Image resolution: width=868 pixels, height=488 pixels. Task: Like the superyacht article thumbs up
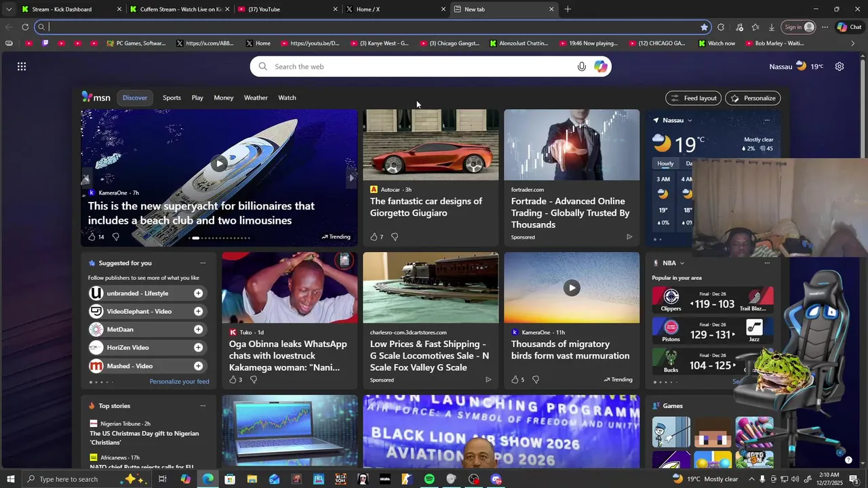click(x=92, y=237)
